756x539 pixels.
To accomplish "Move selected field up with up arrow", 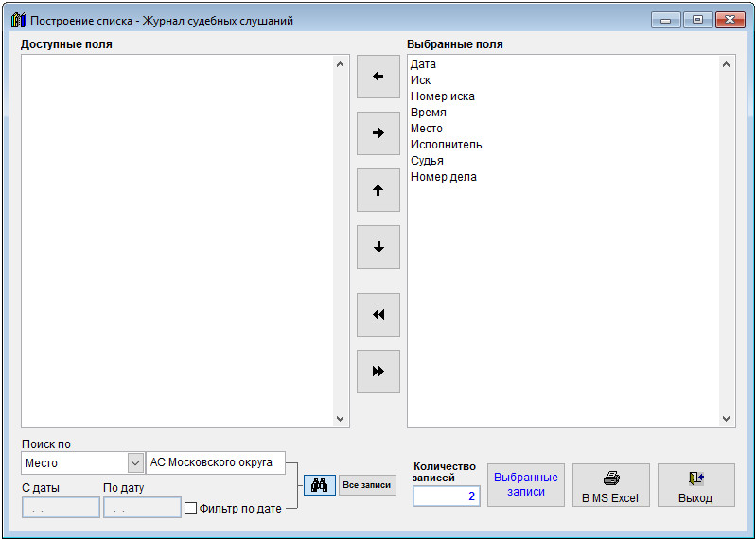I will coord(378,190).
